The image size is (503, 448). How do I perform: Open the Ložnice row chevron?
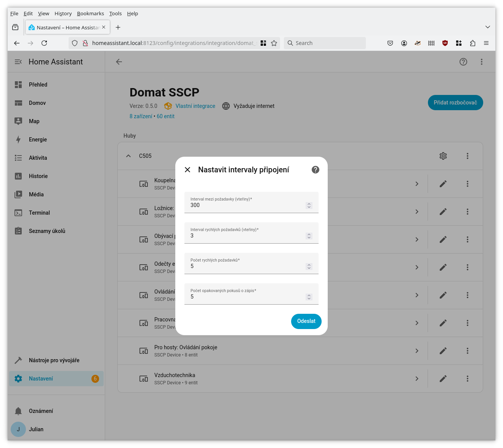pyautogui.click(x=417, y=212)
